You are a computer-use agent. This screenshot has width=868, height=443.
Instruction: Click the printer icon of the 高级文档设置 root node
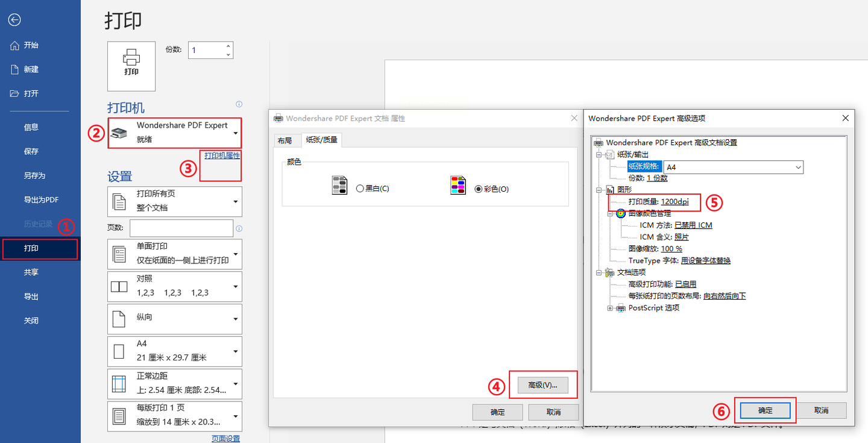click(x=599, y=143)
